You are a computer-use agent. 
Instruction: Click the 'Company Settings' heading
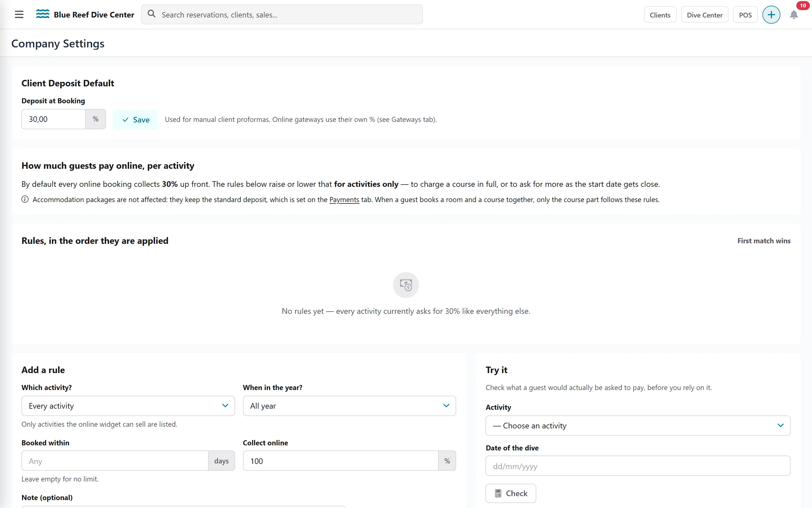(x=58, y=44)
